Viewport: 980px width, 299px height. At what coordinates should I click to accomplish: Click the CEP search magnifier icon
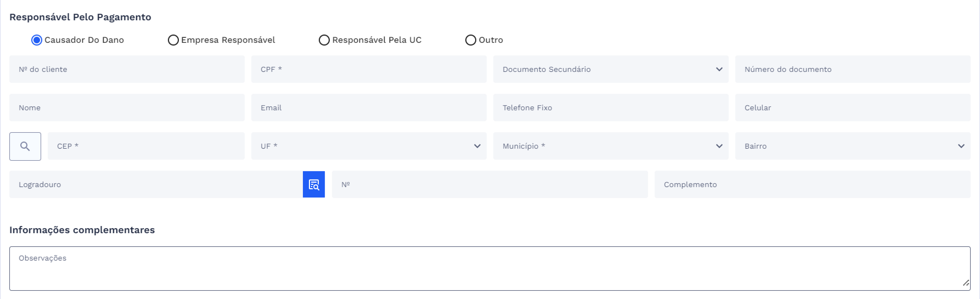click(x=25, y=146)
